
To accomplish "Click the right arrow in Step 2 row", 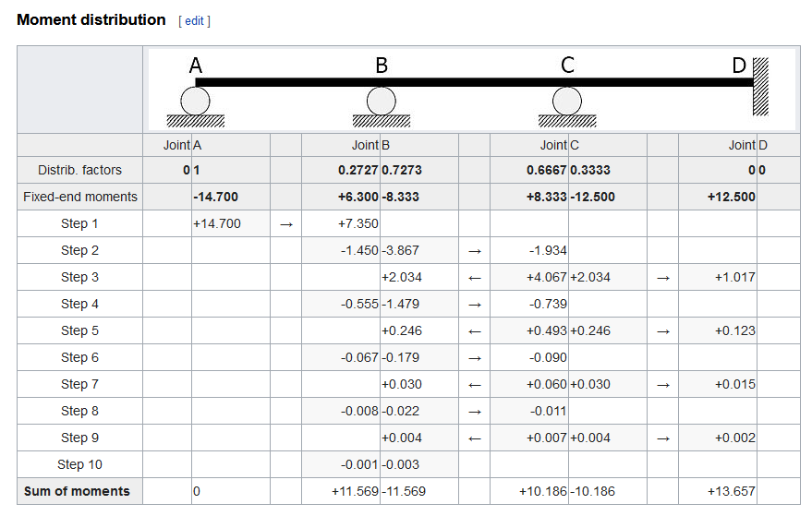I will point(474,251).
